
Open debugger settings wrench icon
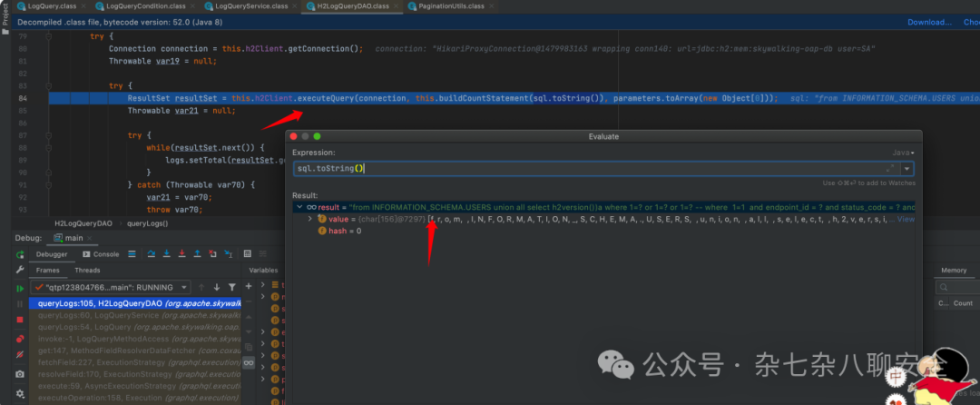coord(20,270)
